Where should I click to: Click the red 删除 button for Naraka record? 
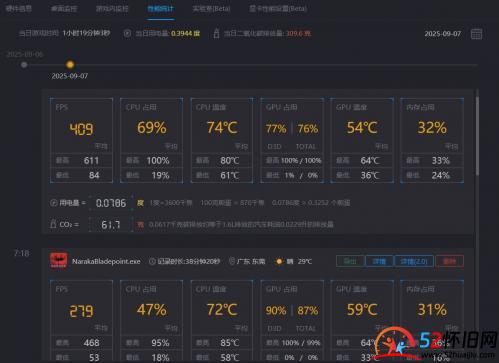(x=449, y=261)
